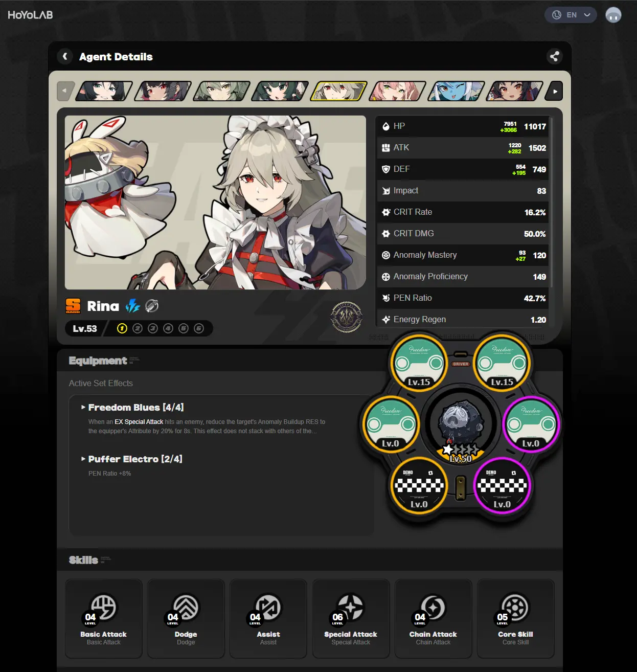Click the DEF stat shield icon

(386, 169)
